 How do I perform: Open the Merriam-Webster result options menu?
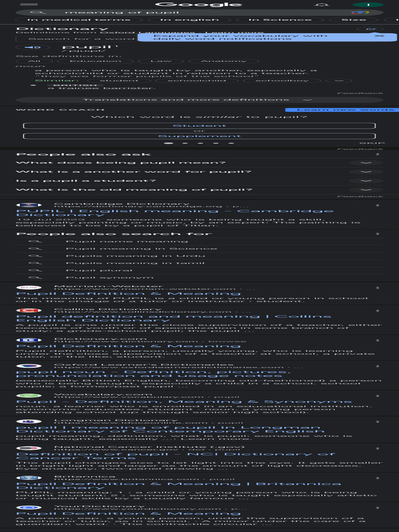(378, 288)
